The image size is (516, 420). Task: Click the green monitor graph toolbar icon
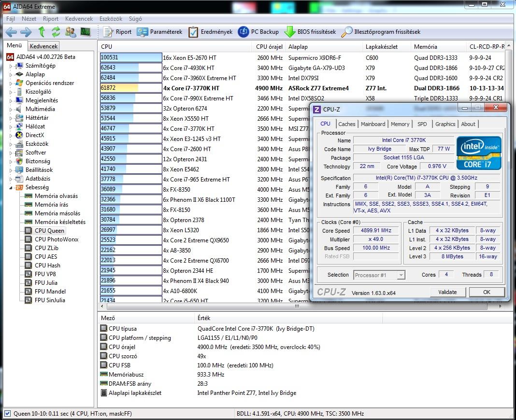point(85,32)
